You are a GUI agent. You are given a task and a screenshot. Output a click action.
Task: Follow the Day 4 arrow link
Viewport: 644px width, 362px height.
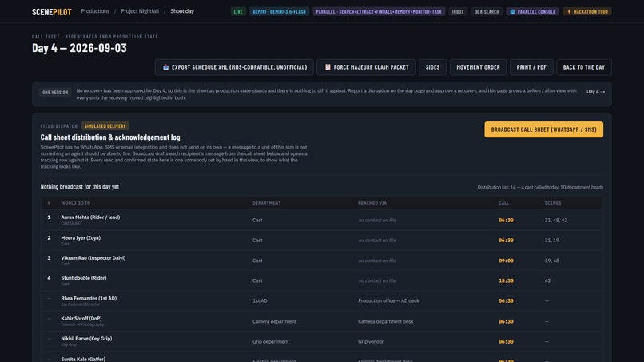pyautogui.click(x=595, y=91)
